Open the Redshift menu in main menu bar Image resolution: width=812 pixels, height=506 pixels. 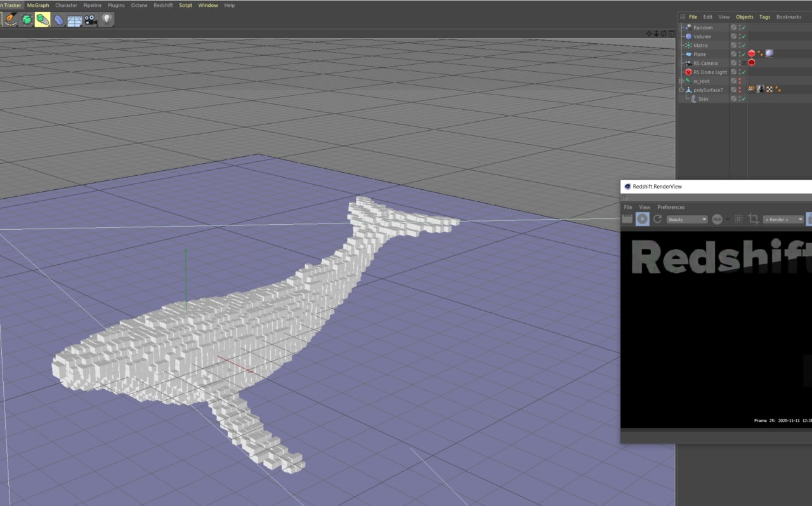pyautogui.click(x=163, y=5)
